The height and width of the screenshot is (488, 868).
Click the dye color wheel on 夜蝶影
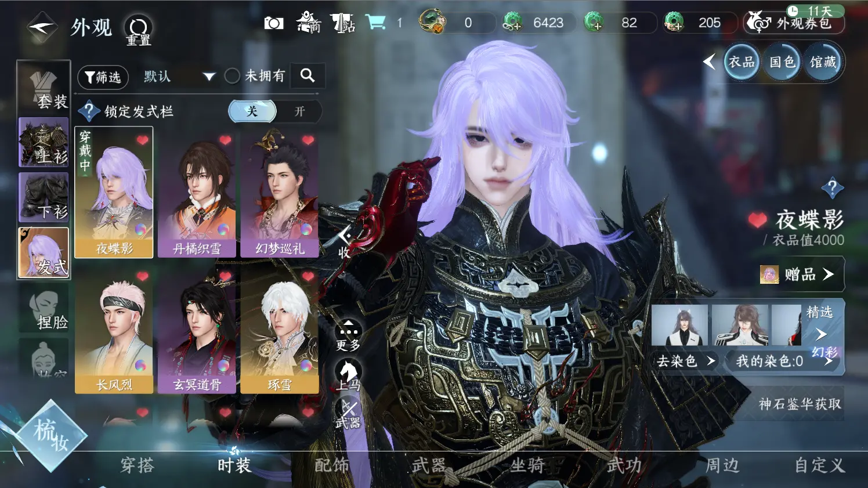click(x=140, y=229)
